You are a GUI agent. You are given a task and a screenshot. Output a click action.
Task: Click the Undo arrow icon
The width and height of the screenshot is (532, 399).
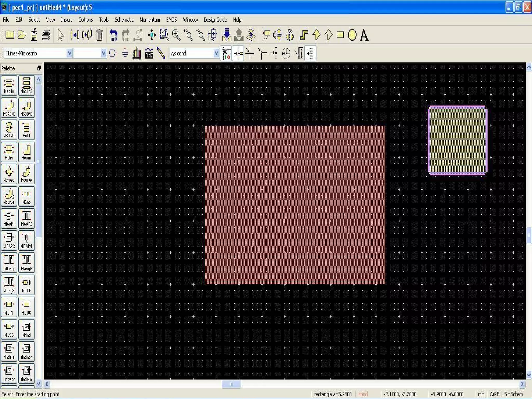[113, 35]
